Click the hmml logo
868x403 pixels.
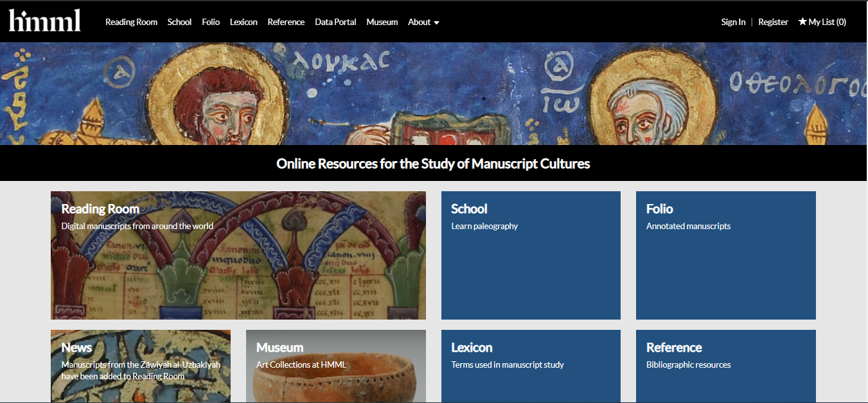[x=44, y=21]
